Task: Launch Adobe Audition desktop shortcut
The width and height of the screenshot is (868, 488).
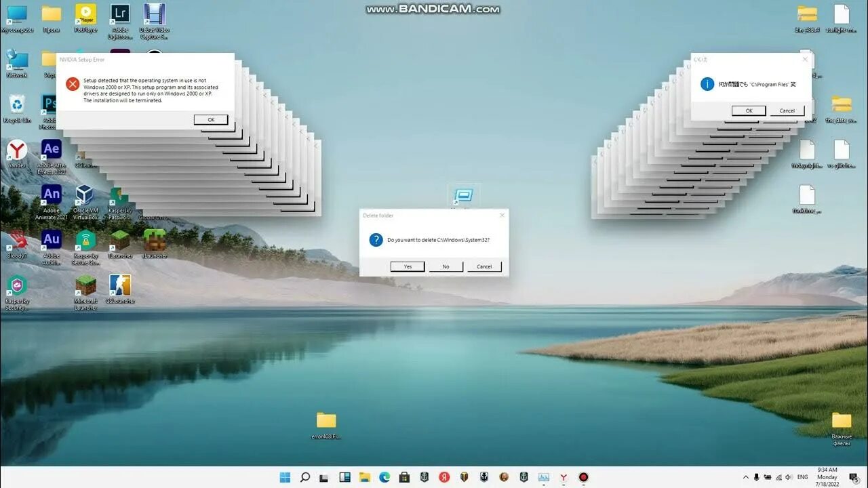Action: 52,247
